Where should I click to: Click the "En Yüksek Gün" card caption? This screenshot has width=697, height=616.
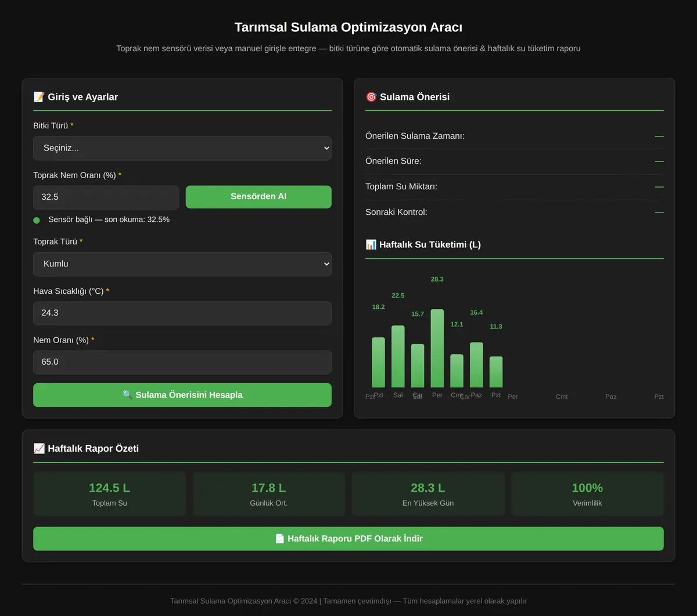pyautogui.click(x=428, y=503)
